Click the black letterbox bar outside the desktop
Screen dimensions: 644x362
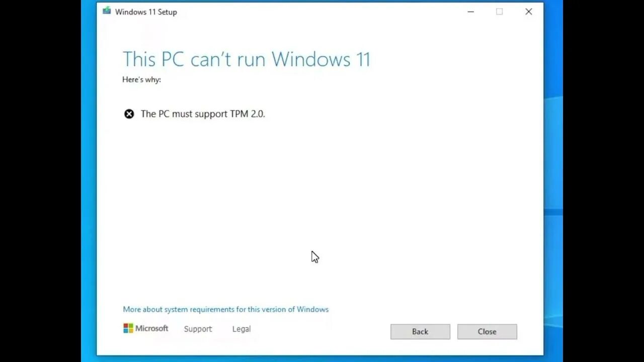(40, 181)
